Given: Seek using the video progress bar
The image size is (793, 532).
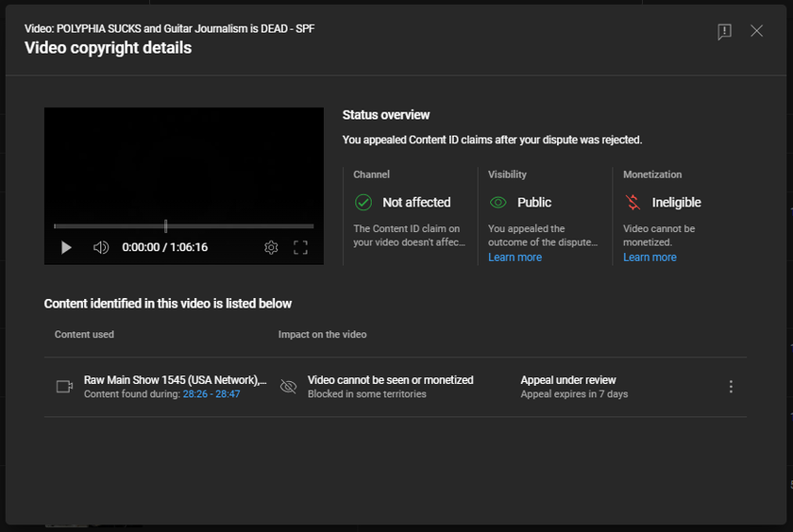Looking at the screenshot, I should click(x=183, y=225).
